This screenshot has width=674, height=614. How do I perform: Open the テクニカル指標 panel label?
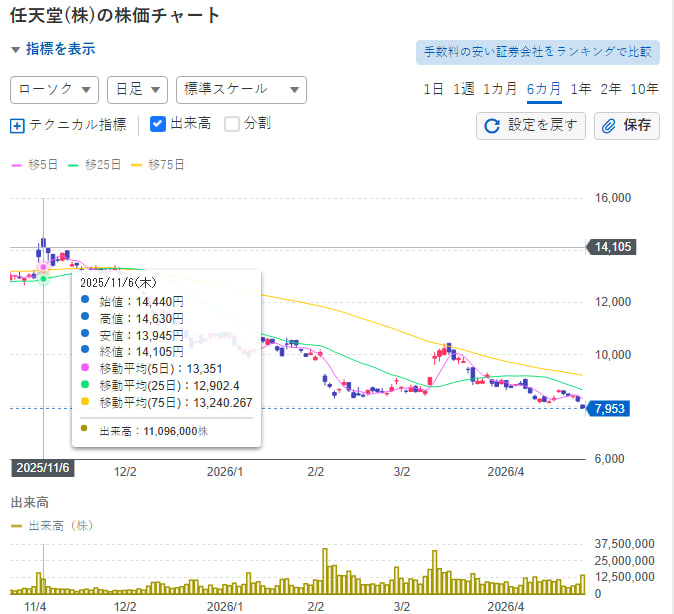pos(78,125)
